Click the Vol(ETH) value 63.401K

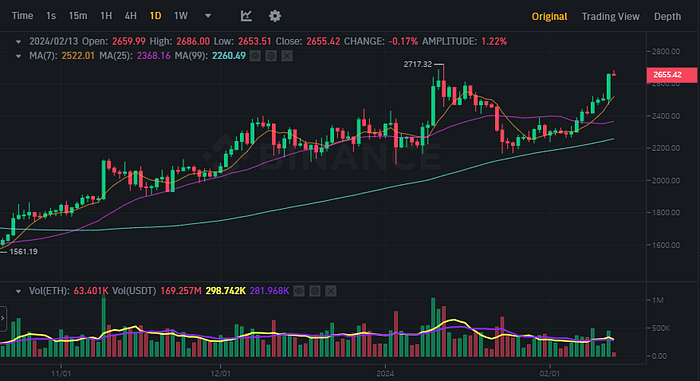point(91,291)
